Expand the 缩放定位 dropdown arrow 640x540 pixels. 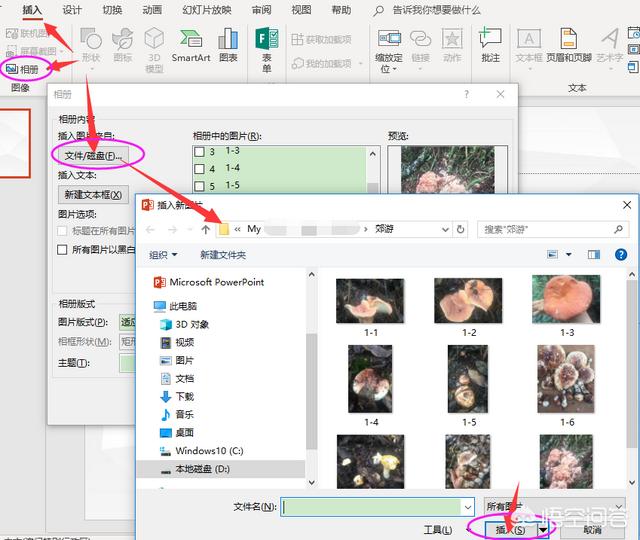click(395, 69)
